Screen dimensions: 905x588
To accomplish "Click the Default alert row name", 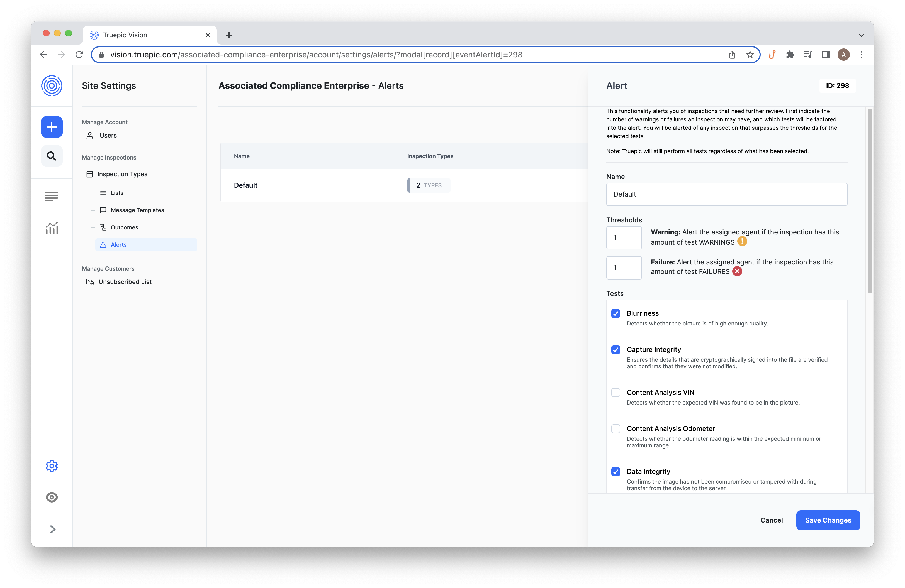I will [x=246, y=185].
